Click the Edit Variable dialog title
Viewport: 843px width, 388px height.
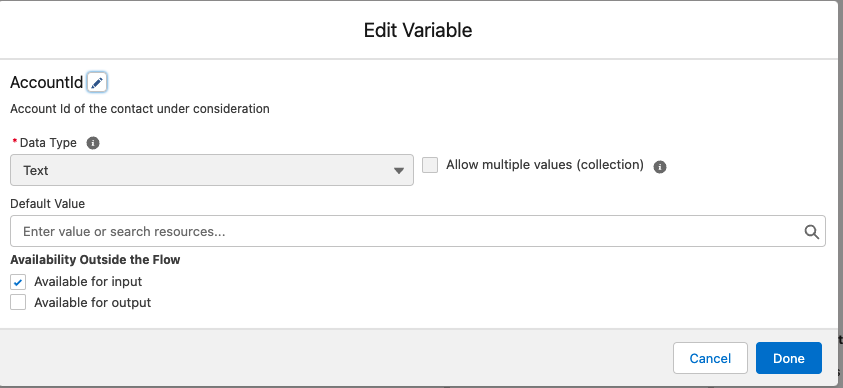(418, 30)
